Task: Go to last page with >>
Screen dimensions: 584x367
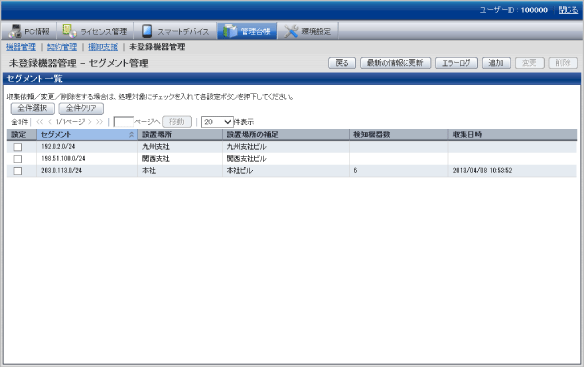Action: click(x=99, y=122)
